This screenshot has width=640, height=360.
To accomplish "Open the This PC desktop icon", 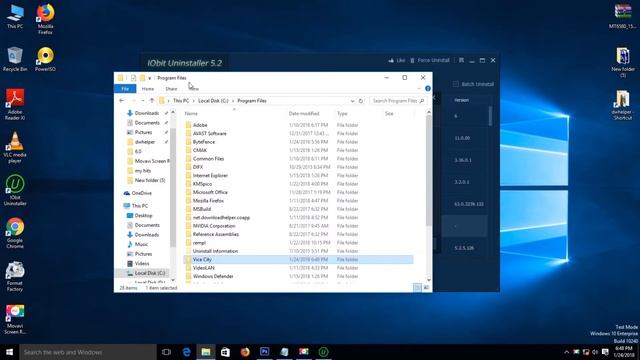I will point(15,16).
